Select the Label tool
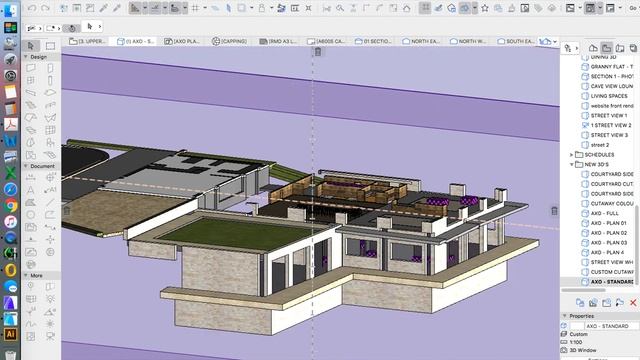This screenshot has height=360, width=640. tap(50, 190)
